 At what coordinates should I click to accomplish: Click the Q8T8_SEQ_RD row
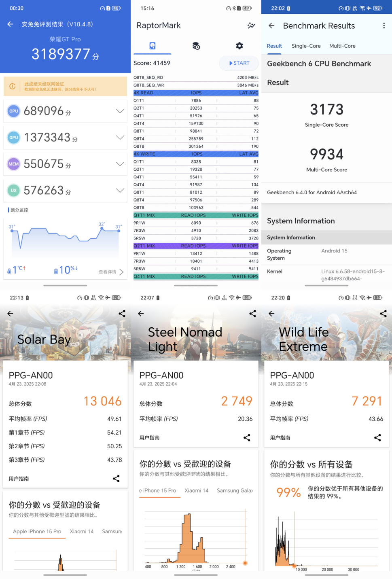coord(196,77)
